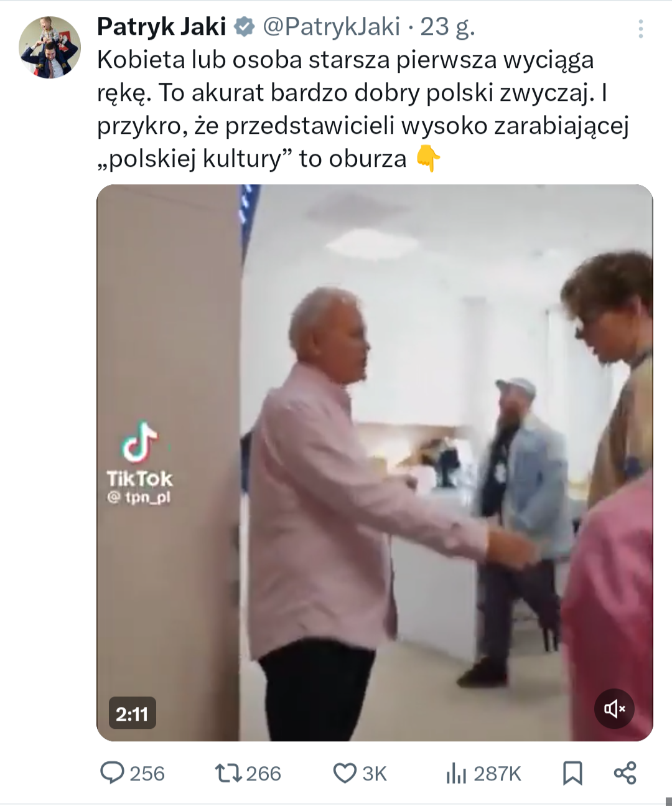Click the 3K likes count
This screenshot has width=672, height=806.
[375, 774]
